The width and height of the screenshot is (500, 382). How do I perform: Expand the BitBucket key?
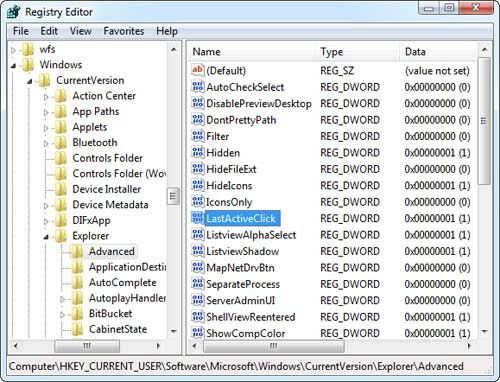click(x=62, y=315)
